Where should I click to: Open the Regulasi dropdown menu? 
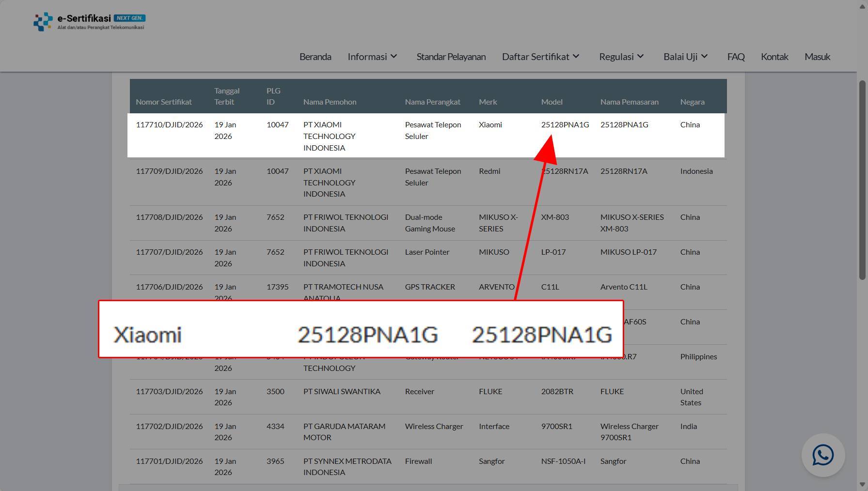(621, 57)
